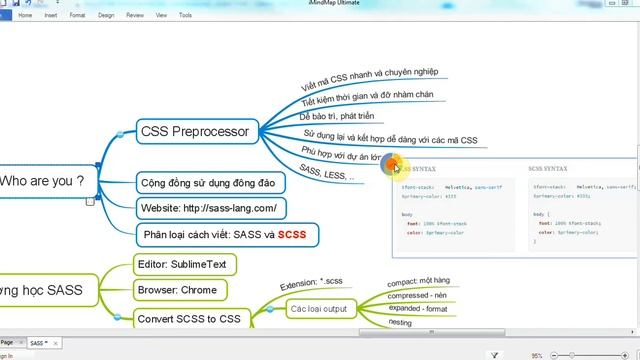The width and height of the screenshot is (640, 360).
Task: Click branch text 'Extension: *.scss'
Action: point(311,283)
